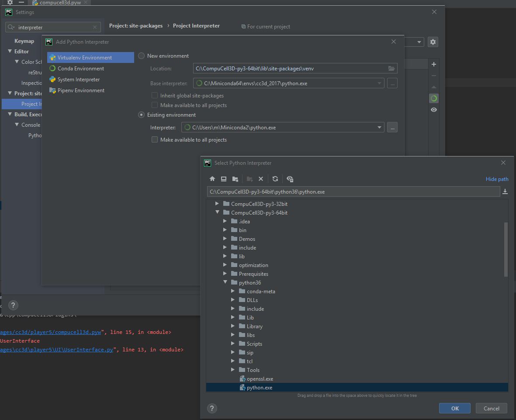Expand CompuCell3D-py3-32bit folder
Image resolution: width=516 pixels, height=420 pixels.
click(217, 204)
